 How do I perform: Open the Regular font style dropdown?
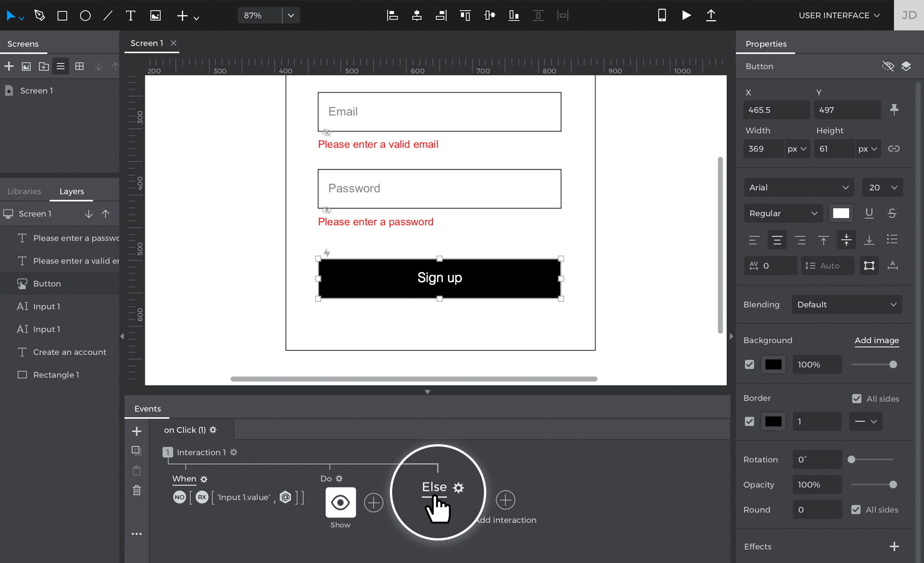point(783,213)
